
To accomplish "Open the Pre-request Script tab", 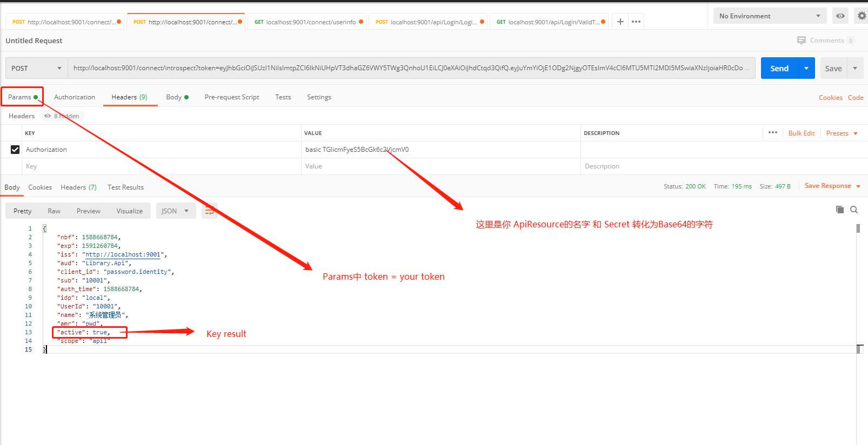I will (x=232, y=97).
